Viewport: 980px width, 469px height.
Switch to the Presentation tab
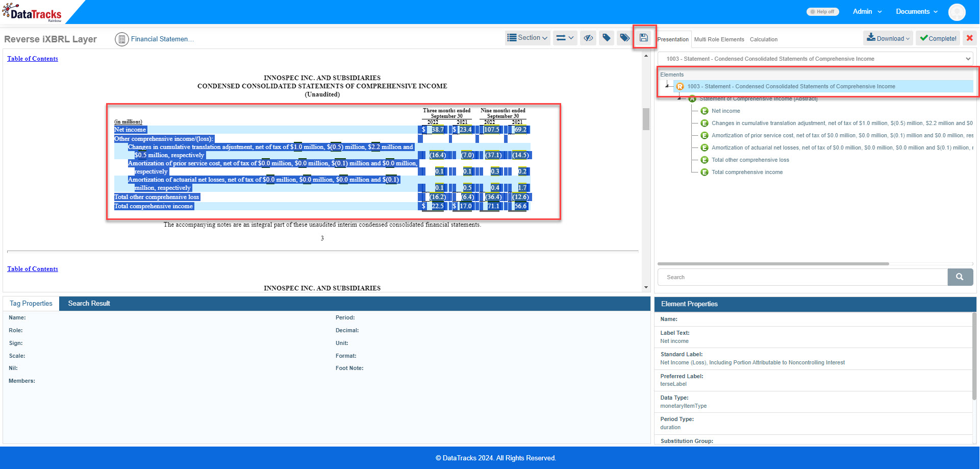[x=672, y=39]
